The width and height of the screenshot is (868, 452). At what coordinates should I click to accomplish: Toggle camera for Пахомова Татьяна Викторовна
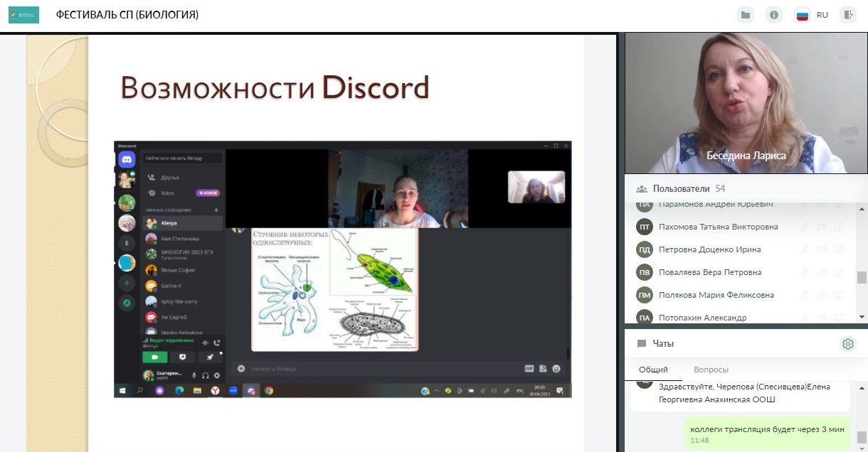(x=821, y=227)
